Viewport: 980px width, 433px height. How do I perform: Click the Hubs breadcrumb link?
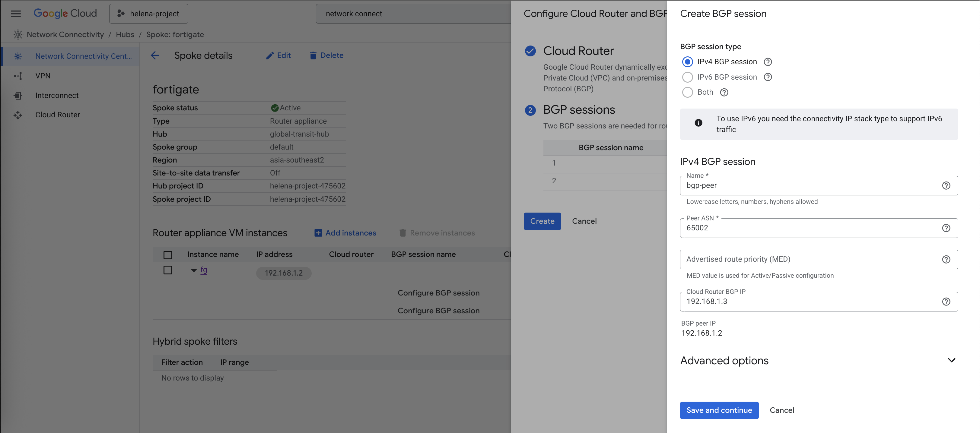(125, 35)
